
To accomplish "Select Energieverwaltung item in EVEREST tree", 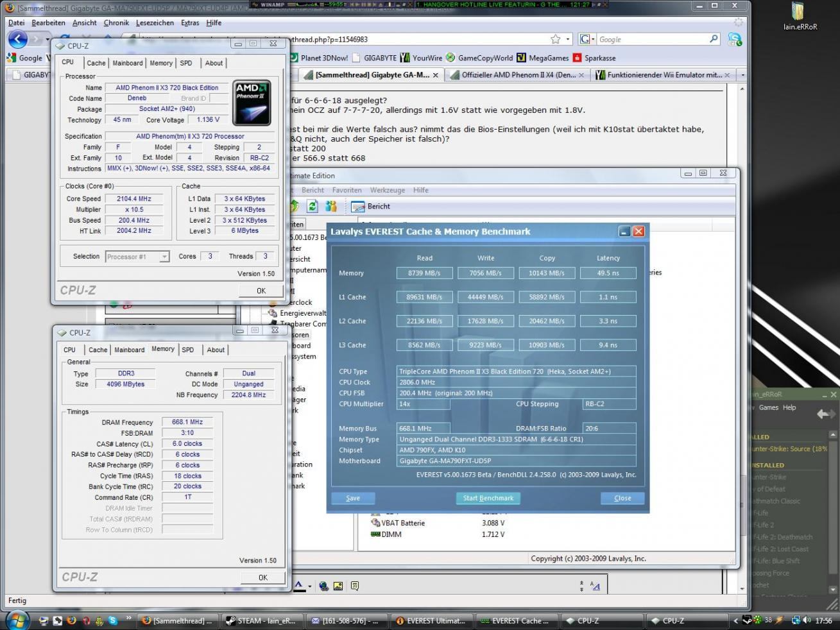I will pos(297,313).
